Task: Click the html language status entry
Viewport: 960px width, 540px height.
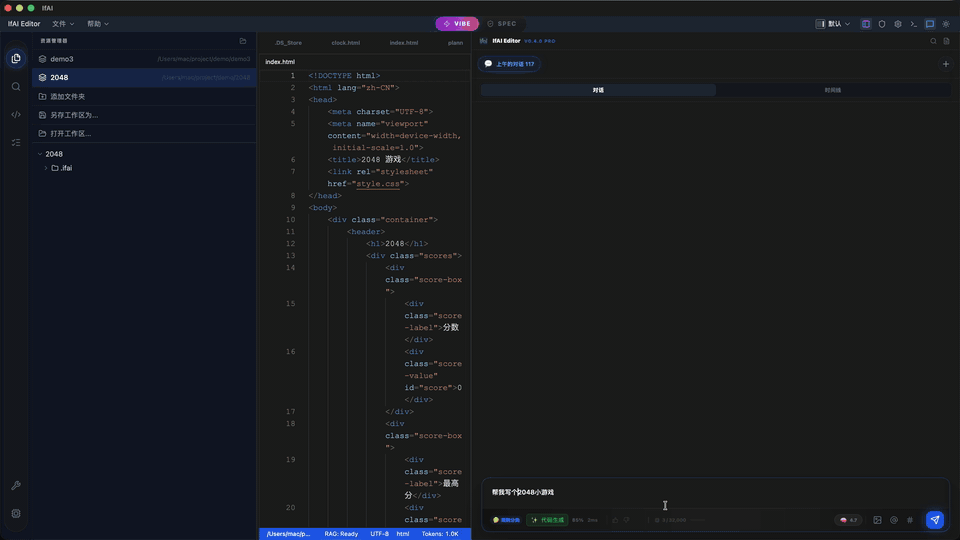Action: (x=403, y=534)
